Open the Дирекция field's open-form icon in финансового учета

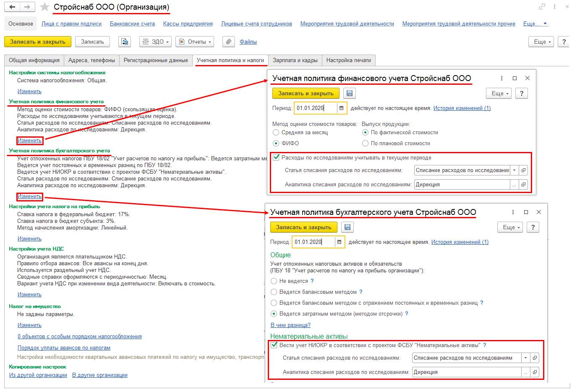[x=523, y=185]
